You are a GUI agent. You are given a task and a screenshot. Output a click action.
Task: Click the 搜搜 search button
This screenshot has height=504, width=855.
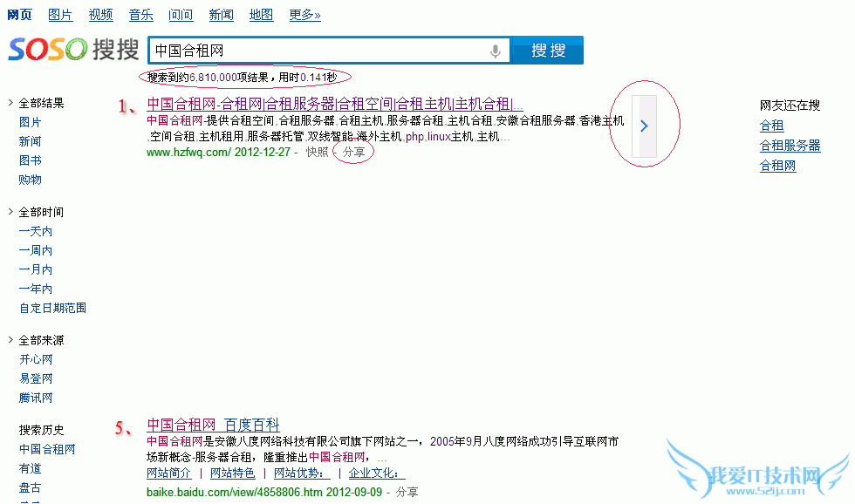pyautogui.click(x=548, y=50)
